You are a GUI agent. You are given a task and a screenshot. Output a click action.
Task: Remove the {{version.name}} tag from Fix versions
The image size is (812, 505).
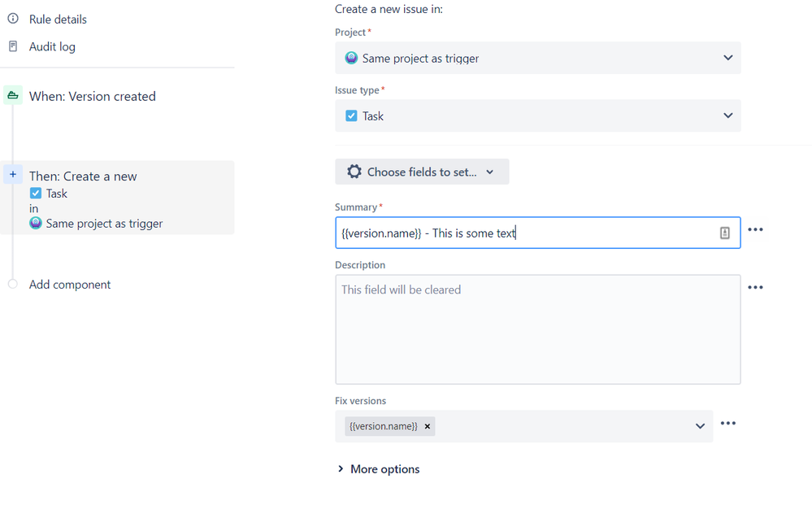[428, 426]
